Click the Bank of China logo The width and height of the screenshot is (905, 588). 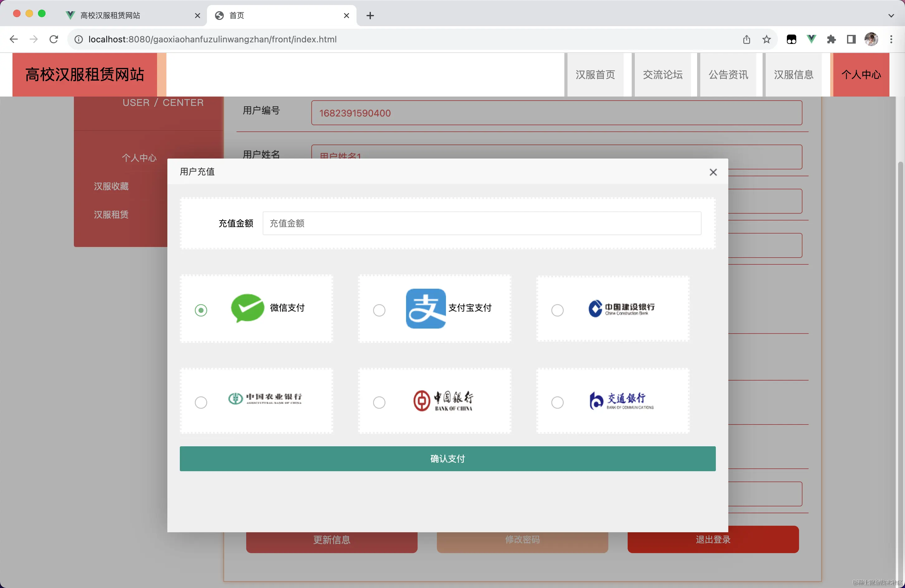tap(443, 401)
